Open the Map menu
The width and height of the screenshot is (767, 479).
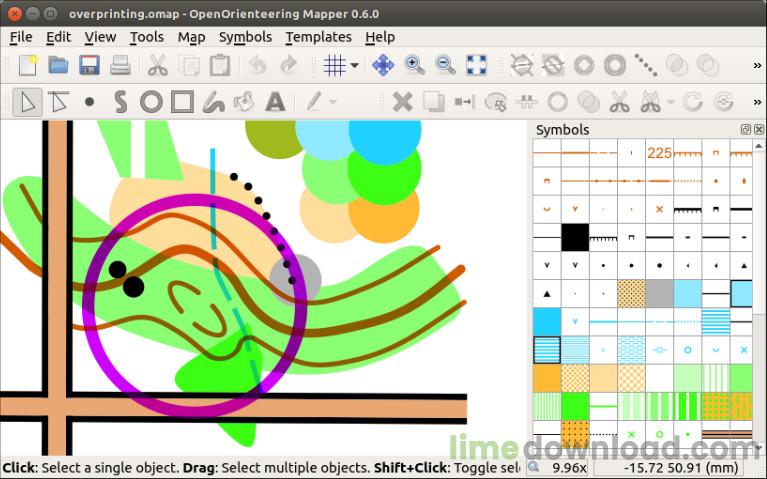coord(191,37)
